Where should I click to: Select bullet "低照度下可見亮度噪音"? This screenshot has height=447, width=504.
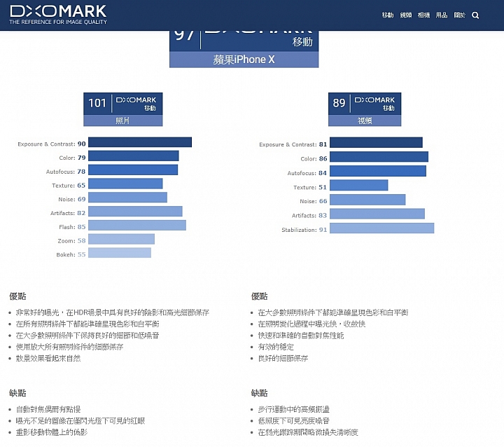pyautogui.click(x=294, y=420)
